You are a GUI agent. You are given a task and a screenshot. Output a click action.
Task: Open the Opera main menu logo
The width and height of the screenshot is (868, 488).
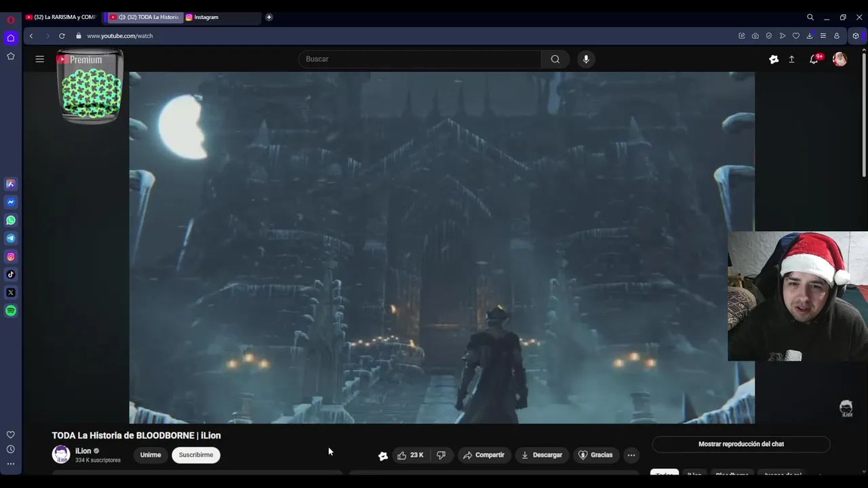pyautogui.click(x=10, y=20)
